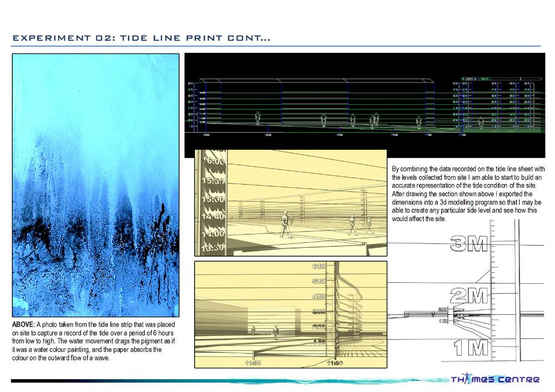Click the Thames Centre logo

(x=495, y=379)
